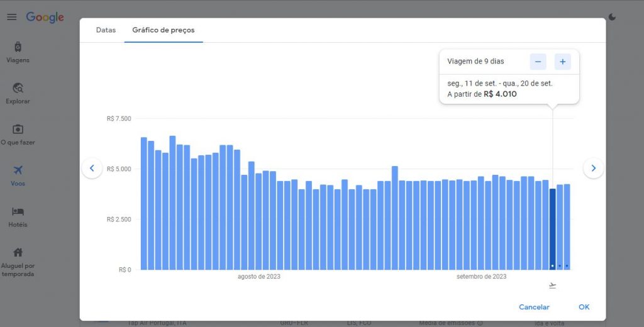Decrease trip length with minus button
Viewport: 644px width, 327px height.
coord(538,62)
